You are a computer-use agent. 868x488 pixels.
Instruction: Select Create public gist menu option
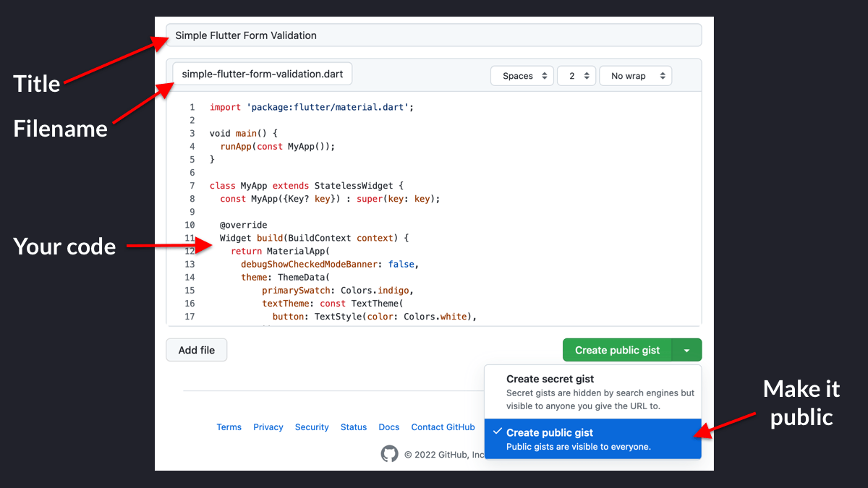click(x=593, y=439)
